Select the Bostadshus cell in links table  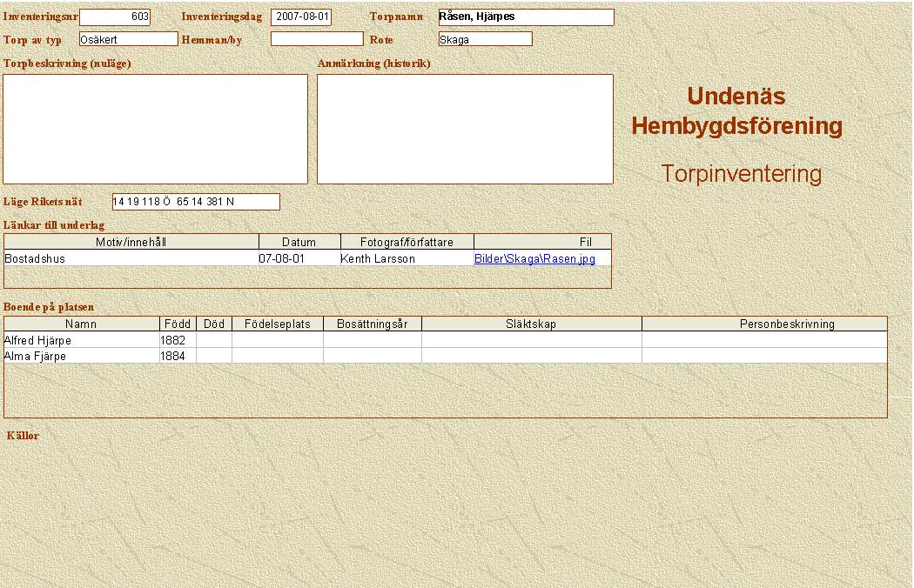pyautogui.click(x=131, y=258)
